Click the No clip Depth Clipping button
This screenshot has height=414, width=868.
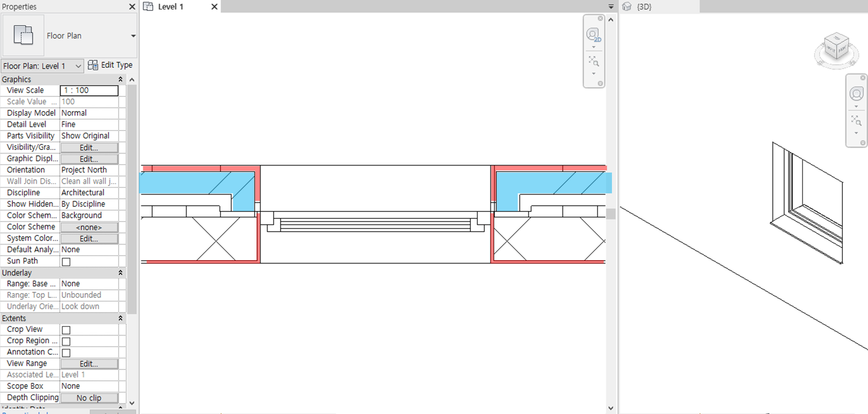click(x=89, y=398)
